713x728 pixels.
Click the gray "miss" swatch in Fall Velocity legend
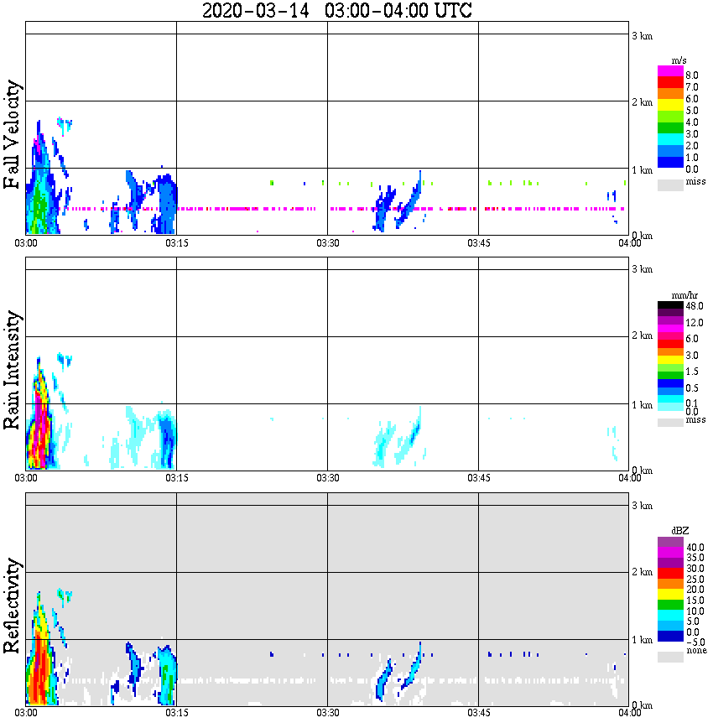tap(670, 185)
